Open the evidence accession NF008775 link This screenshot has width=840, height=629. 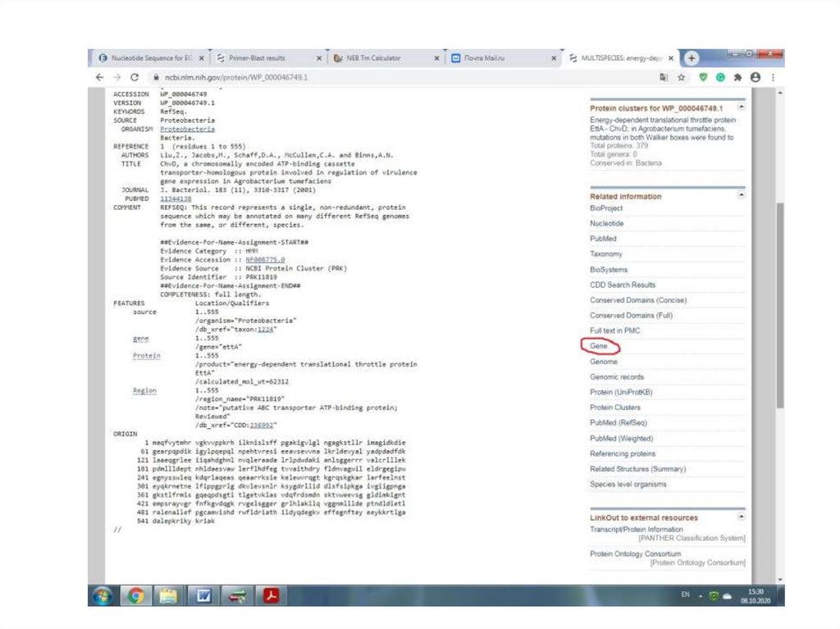point(265,260)
